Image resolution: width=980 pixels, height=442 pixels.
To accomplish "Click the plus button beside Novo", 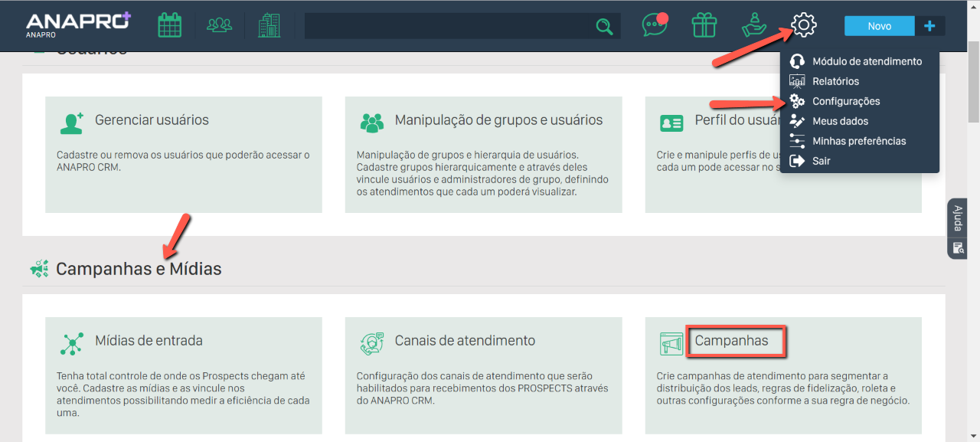I will (929, 26).
